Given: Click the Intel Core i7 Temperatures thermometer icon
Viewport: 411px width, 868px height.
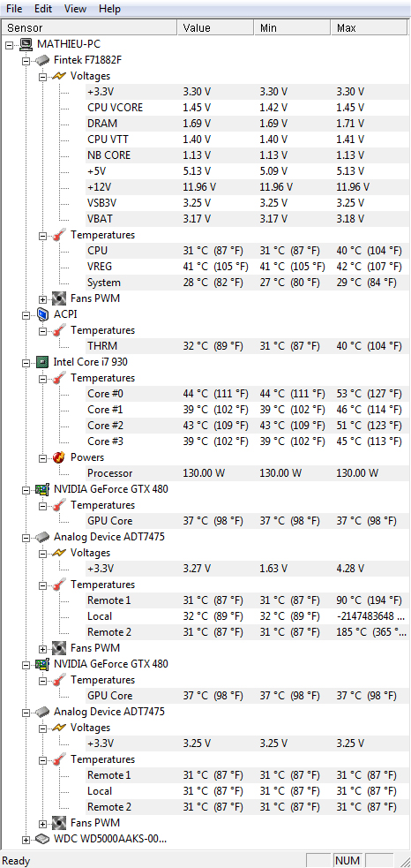Looking at the screenshot, I should coord(58,378).
